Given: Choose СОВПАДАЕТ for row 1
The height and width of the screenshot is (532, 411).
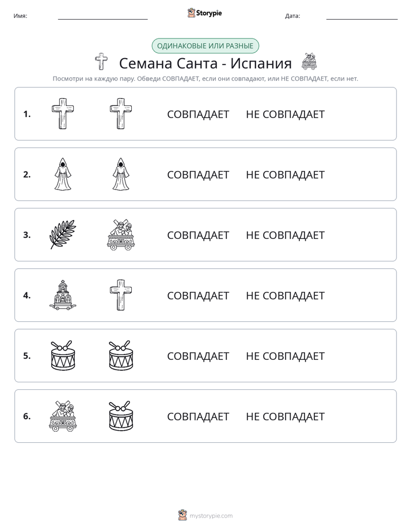Looking at the screenshot, I should [198, 115].
